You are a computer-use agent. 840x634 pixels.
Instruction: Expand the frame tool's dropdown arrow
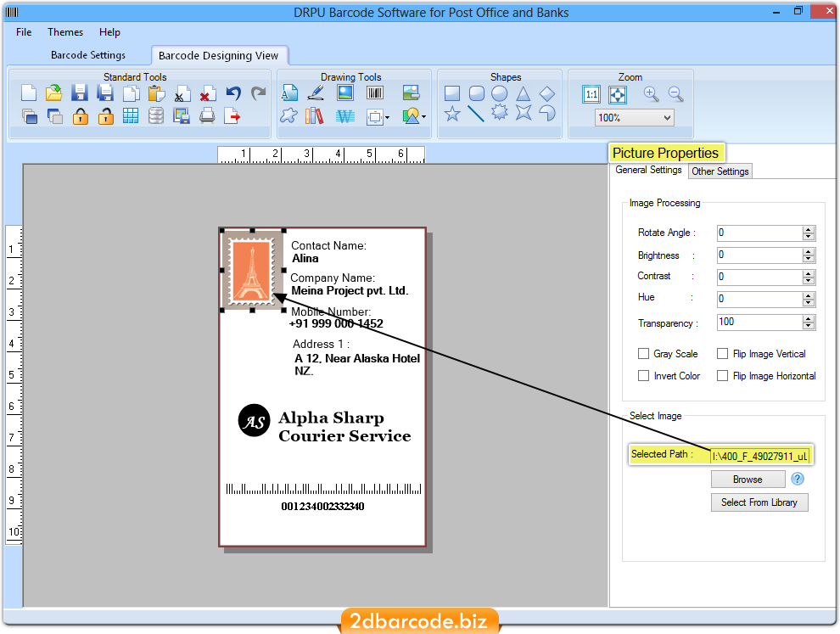(387, 117)
